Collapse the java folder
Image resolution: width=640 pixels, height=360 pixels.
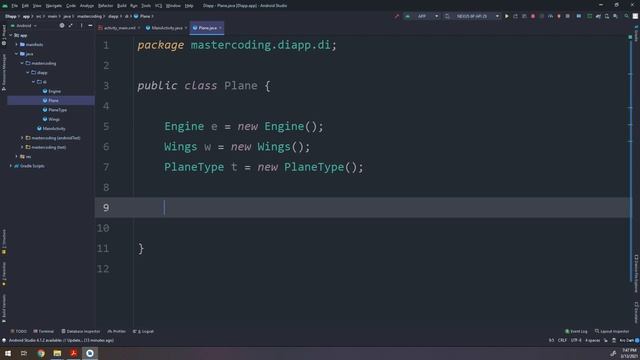17,54
